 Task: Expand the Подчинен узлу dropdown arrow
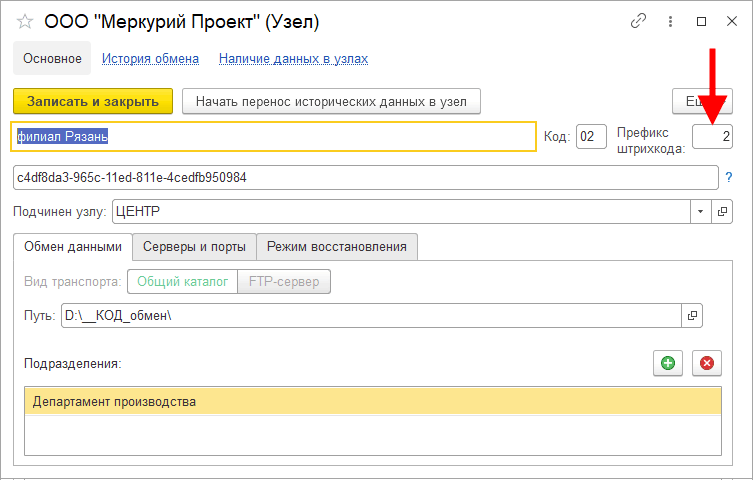click(698, 212)
